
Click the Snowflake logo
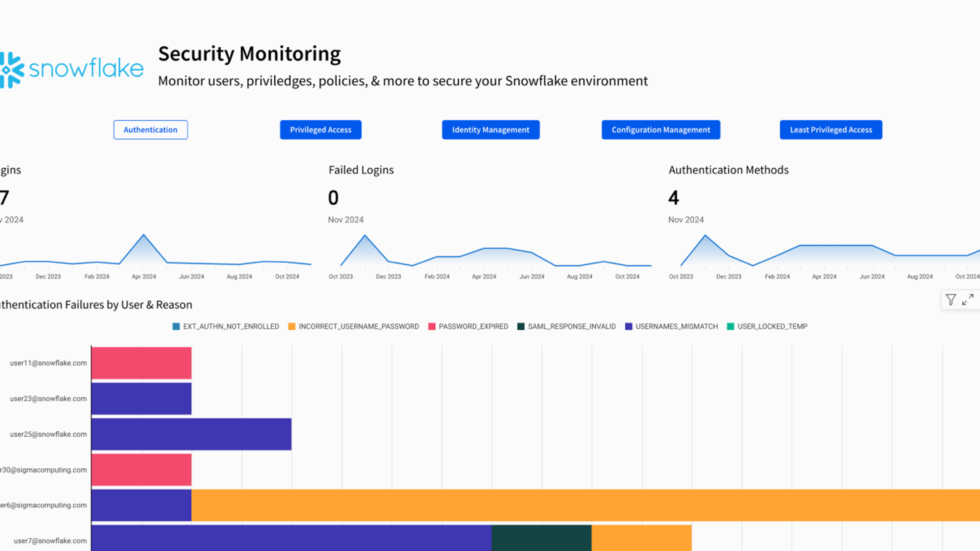click(72, 70)
